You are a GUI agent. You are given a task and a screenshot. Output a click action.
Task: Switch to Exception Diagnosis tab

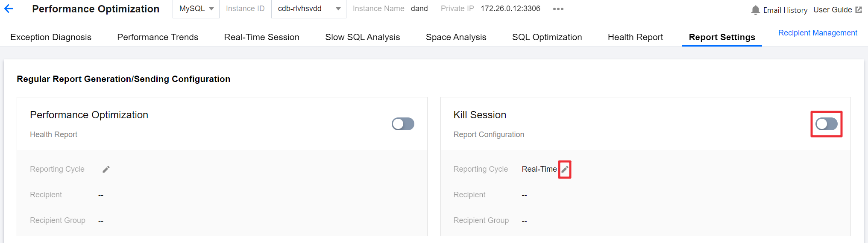coord(51,37)
